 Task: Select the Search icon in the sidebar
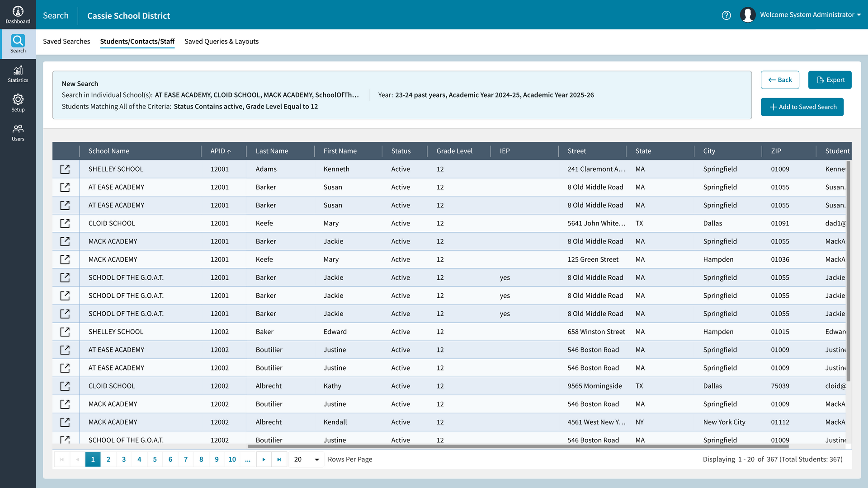[x=18, y=43]
